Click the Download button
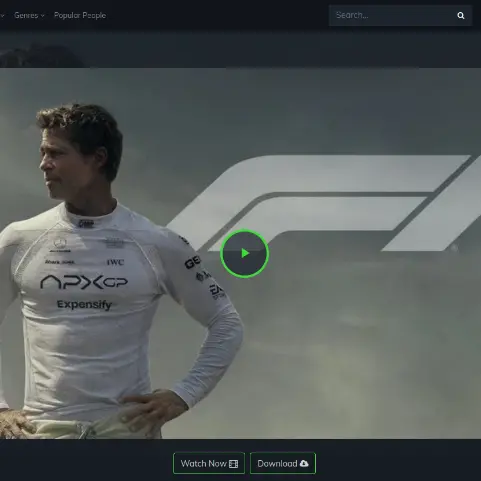 tap(283, 463)
